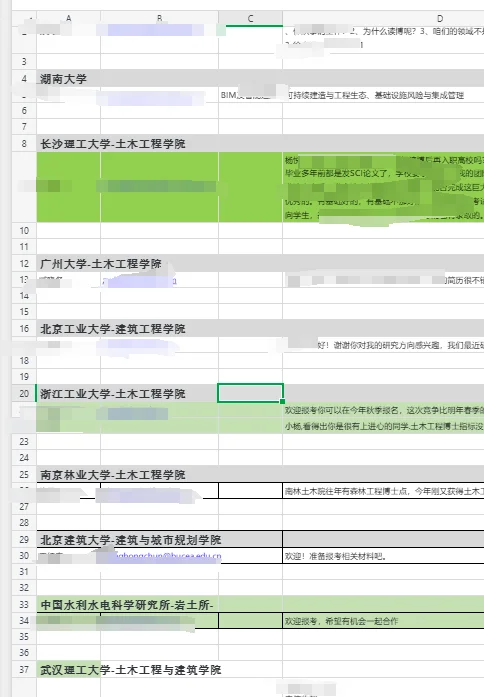Select column D header
Image resolution: width=484 pixels, height=697 pixels.
coord(440,18)
